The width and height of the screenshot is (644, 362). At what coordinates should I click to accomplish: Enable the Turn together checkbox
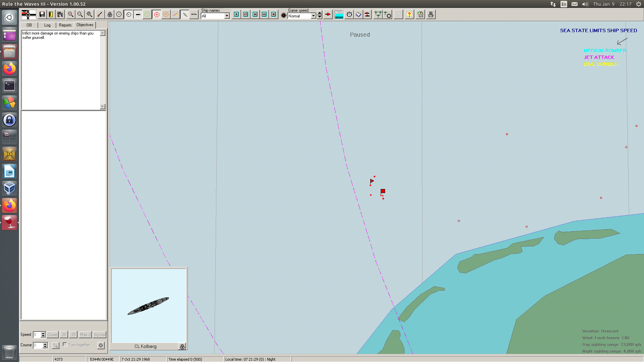65,345
